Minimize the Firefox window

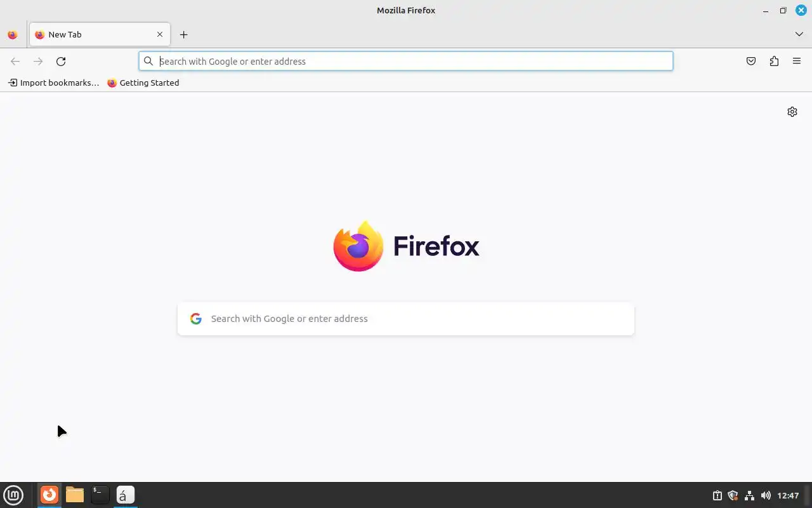click(766, 10)
